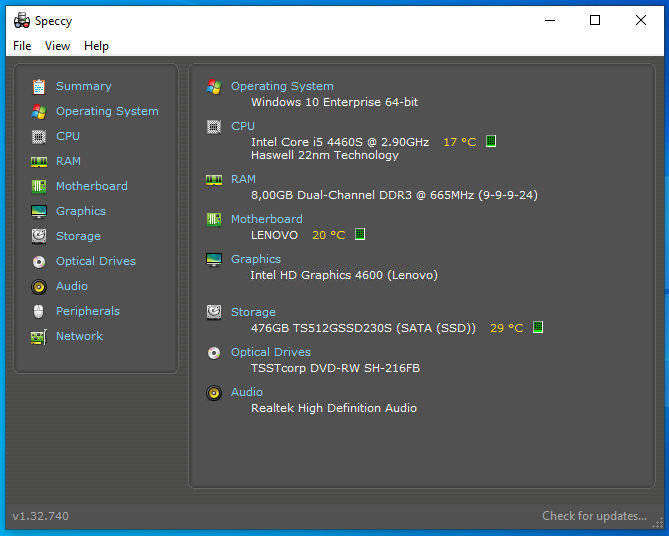Click 'Haswell 22nm Technology' text

point(325,155)
